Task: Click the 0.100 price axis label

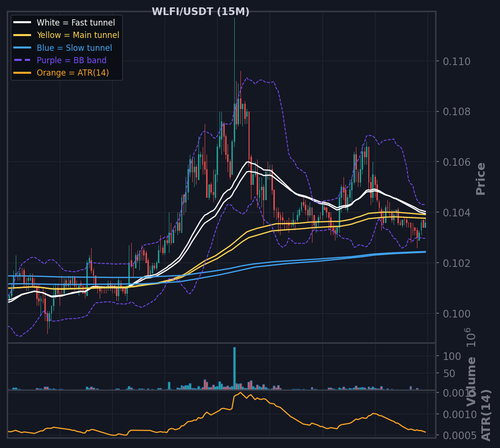Action: 456,314
